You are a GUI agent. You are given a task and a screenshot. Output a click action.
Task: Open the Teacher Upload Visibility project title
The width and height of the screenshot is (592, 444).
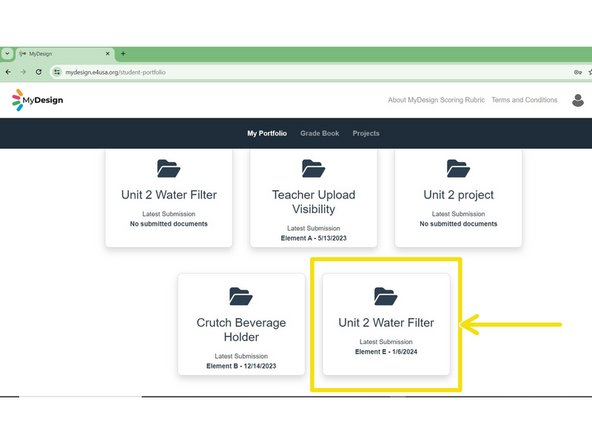pyautogui.click(x=314, y=202)
